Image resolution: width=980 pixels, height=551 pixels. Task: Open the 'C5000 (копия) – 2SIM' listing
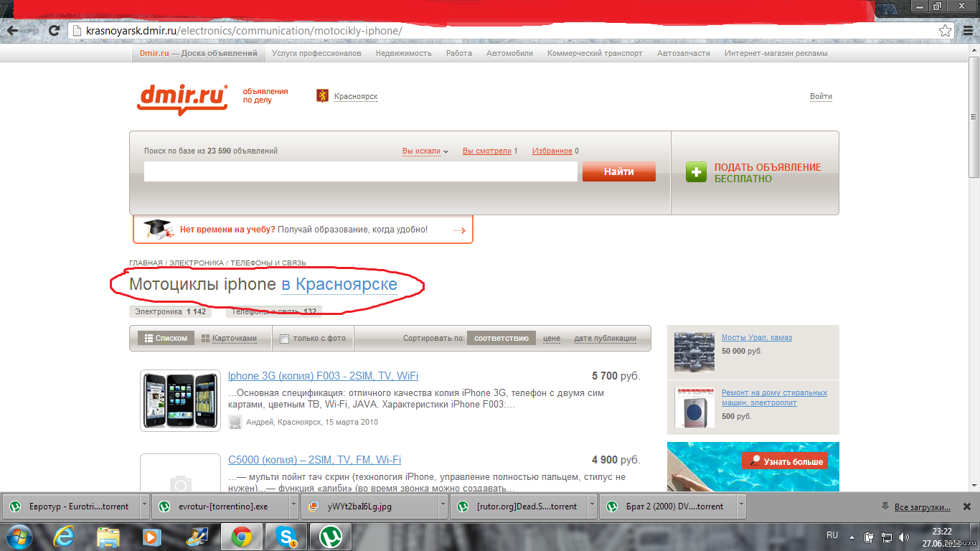pos(314,460)
